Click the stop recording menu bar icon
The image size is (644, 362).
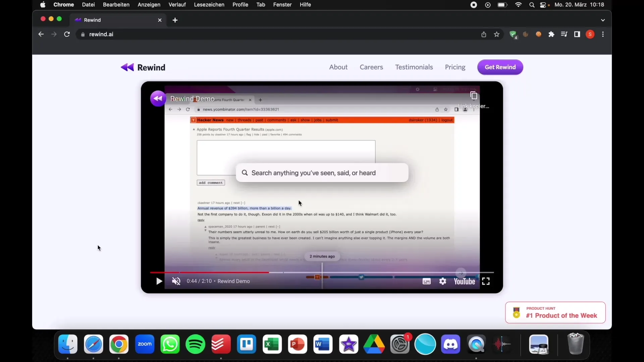click(x=474, y=5)
